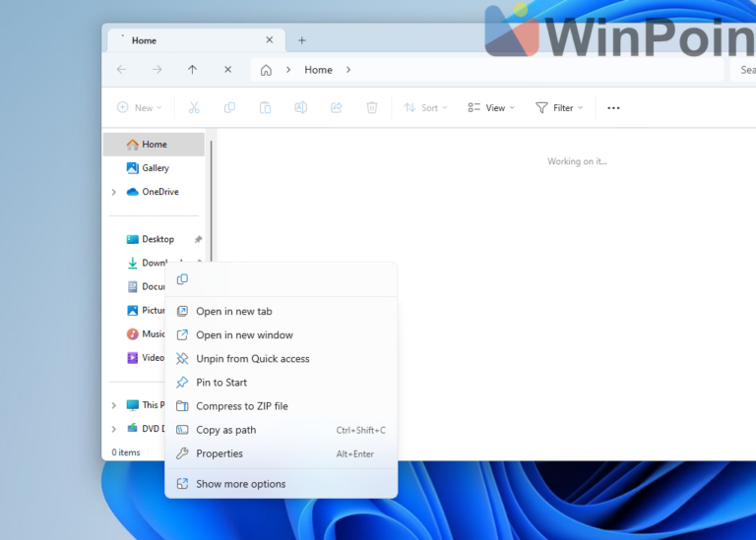
Task: Click the search box at the right of the address bar
Action: tap(743, 70)
